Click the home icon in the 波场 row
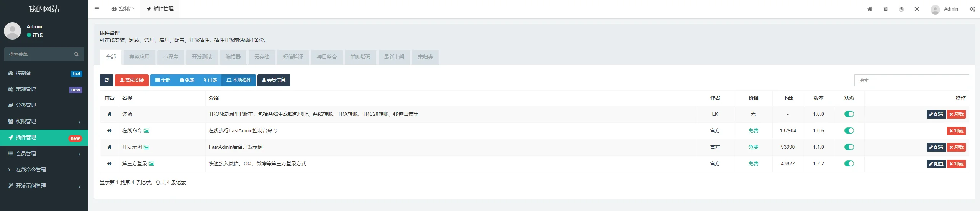The width and height of the screenshot is (980, 211). 109,114
